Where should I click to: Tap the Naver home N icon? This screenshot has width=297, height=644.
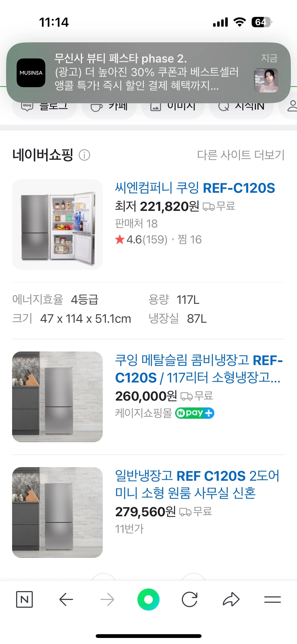click(x=24, y=599)
